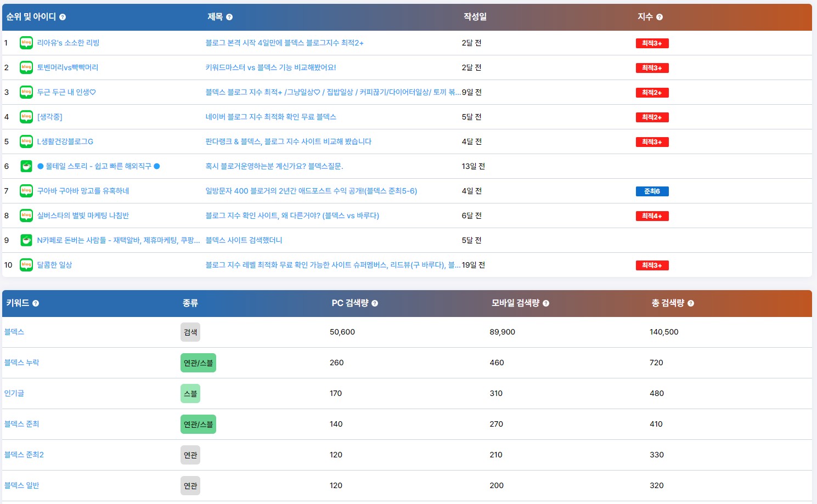Click 최적2+ badge for 두근 두근 내 인생
The image size is (817, 504).
point(652,93)
